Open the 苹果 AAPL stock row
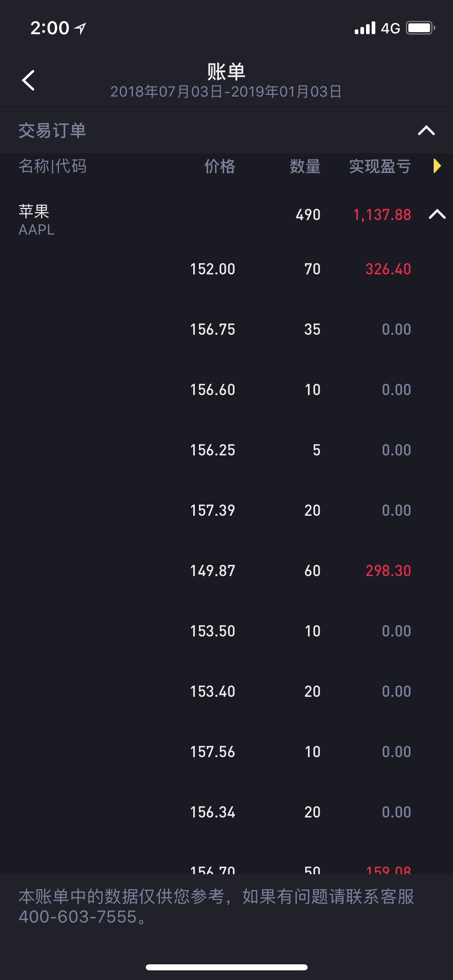 36,220
